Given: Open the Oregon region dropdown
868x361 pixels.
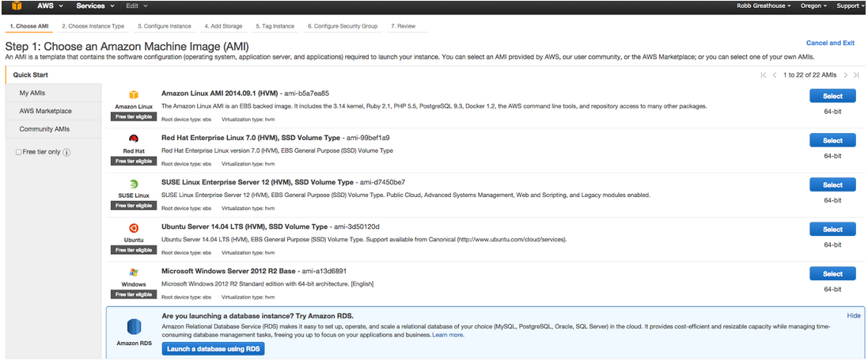Looking at the screenshot, I should 813,6.
